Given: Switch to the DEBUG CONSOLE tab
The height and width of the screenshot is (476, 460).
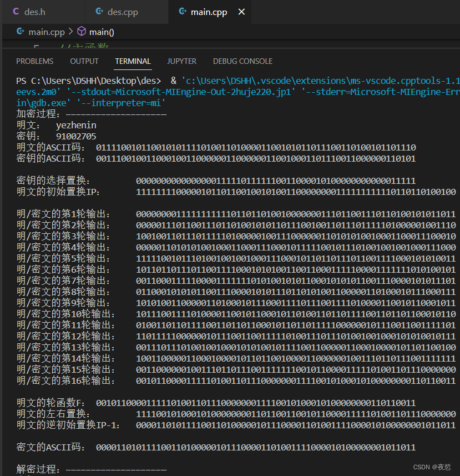Looking at the screenshot, I should point(242,61).
